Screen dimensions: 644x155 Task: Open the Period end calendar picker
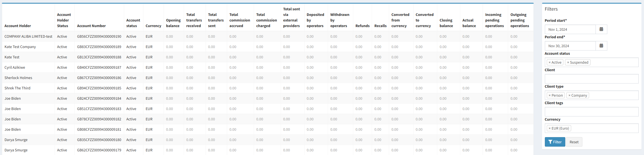[x=601, y=46]
